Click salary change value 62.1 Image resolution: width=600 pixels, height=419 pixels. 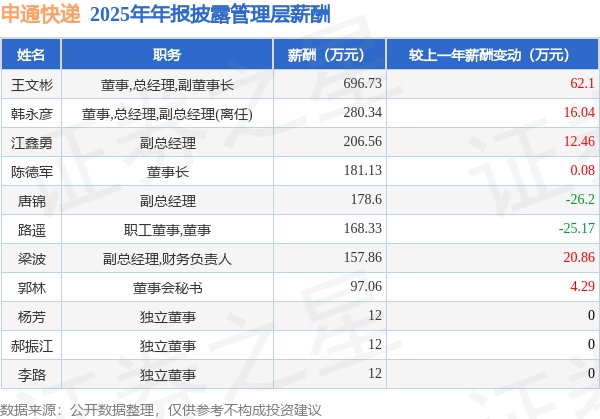coord(582,83)
